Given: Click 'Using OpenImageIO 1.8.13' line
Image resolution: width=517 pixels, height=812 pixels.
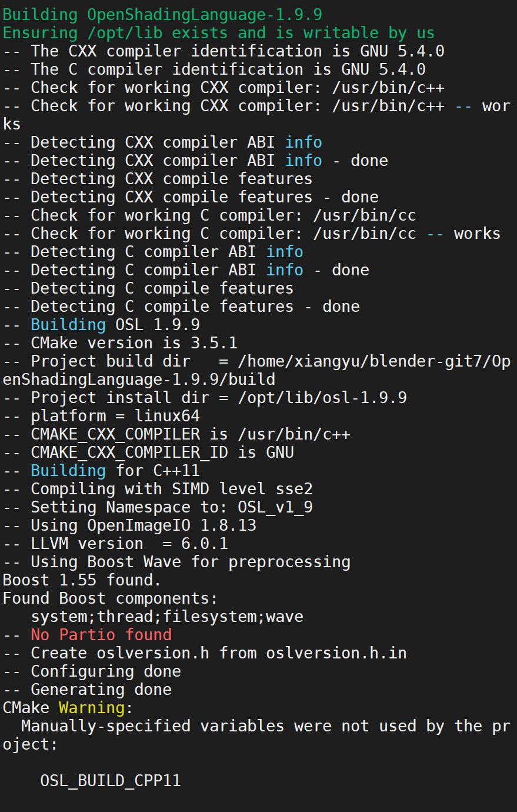Looking at the screenshot, I should (129, 525).
